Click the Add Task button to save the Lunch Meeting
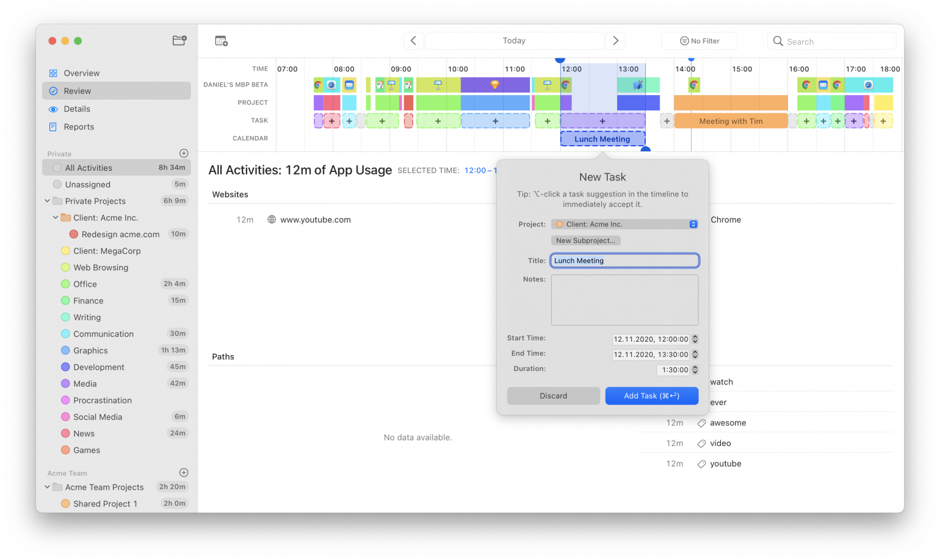This screenshot has width=940, height=560. 651,396
